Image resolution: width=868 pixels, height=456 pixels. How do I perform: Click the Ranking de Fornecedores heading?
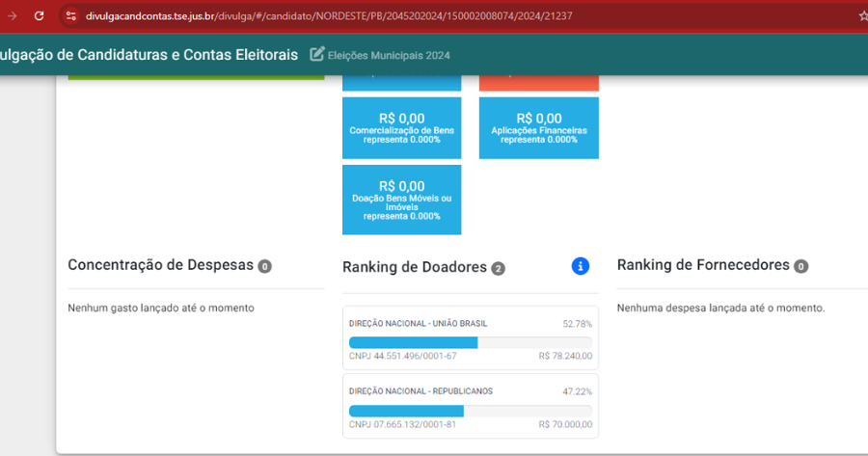coord(703,265)
